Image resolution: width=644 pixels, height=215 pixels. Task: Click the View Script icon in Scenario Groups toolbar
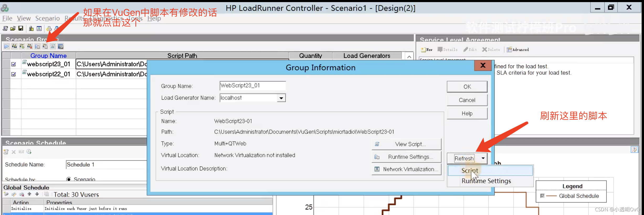[53, 46]
